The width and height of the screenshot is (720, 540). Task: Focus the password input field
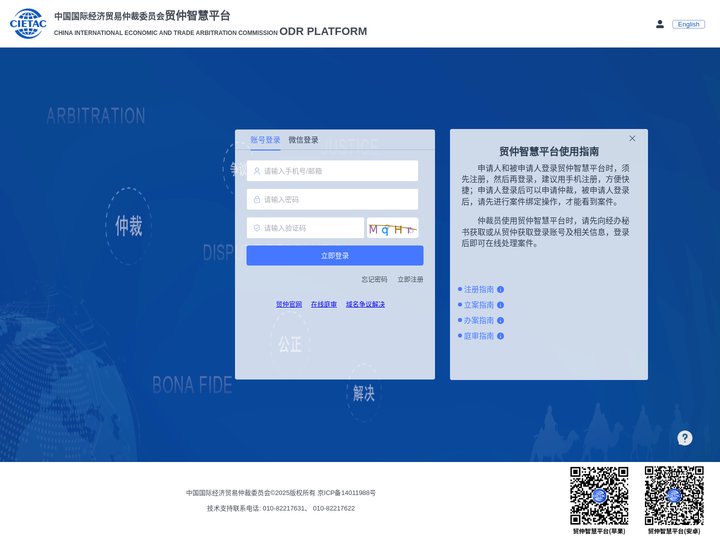click(x=332, y=199)
